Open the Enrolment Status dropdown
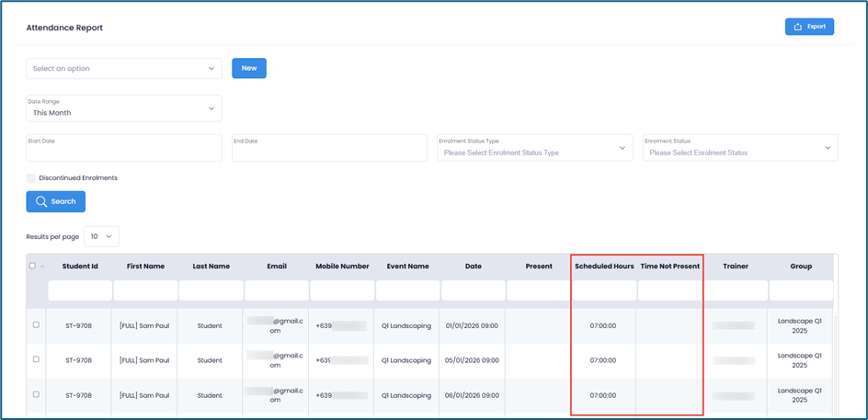Image resolution: width=868 pixels, height=420 pixels. (x=739, y=148)
